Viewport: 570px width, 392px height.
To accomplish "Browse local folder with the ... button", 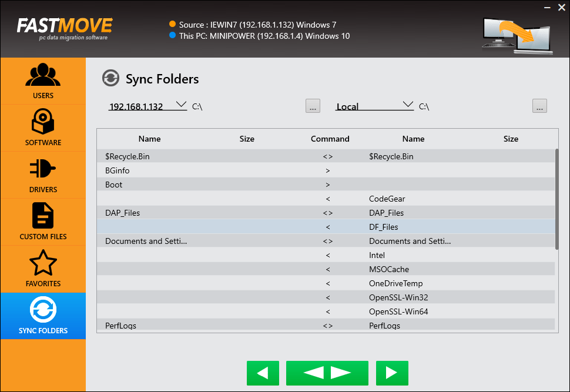I will (x=539, y=106).
